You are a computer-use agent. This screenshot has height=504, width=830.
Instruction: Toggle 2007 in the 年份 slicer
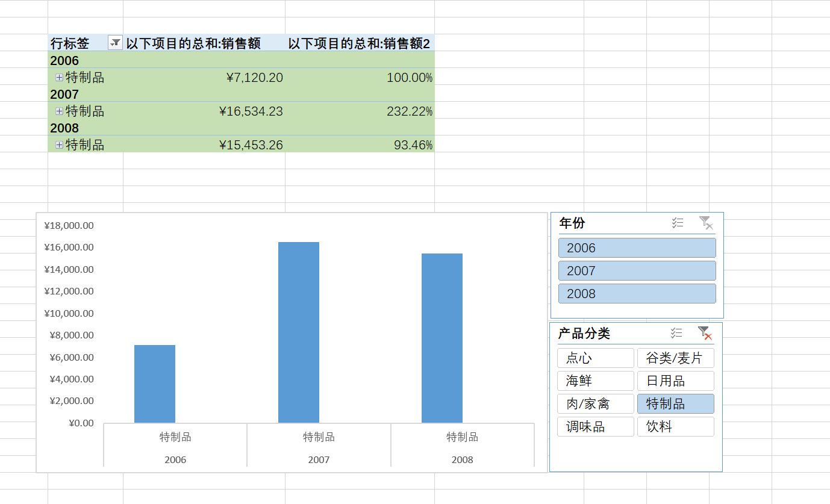click(637, 271)
